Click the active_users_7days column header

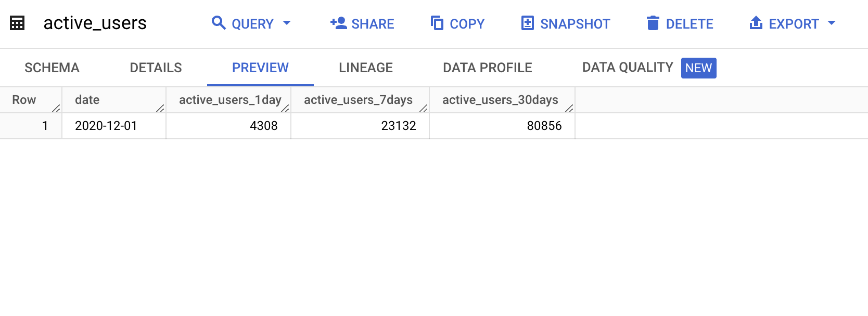click(360, 100)
